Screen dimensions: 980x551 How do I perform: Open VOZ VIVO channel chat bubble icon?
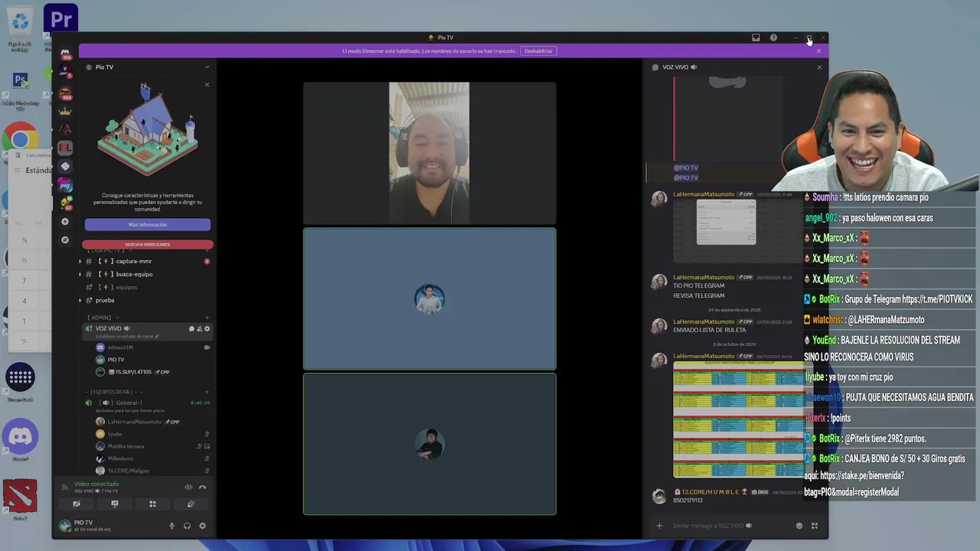coord(191,328)
